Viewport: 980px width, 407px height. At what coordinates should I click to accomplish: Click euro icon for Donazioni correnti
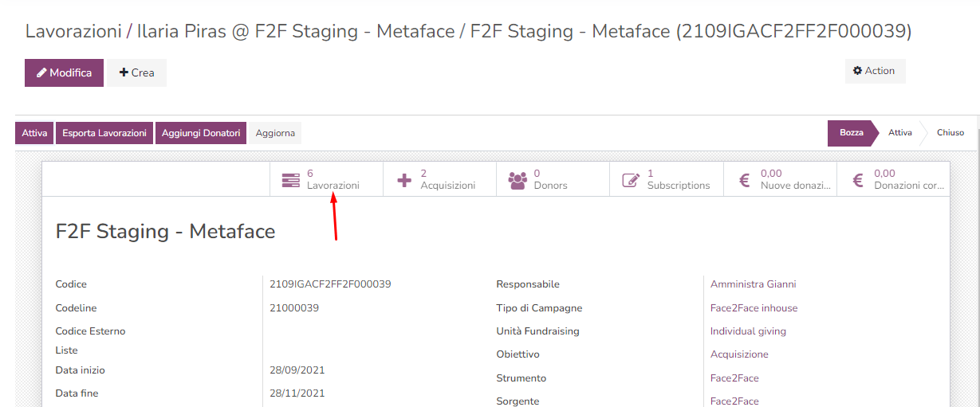click(858, 180)
